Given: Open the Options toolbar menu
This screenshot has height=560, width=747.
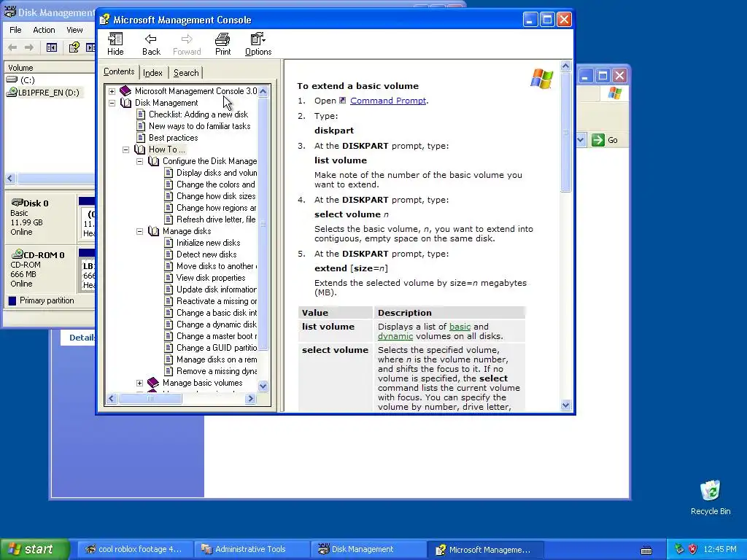Looking at the screenshot, I should point(258,44).
